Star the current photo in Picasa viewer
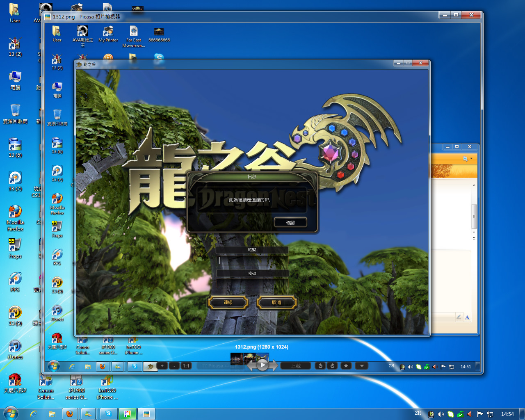 346,365
